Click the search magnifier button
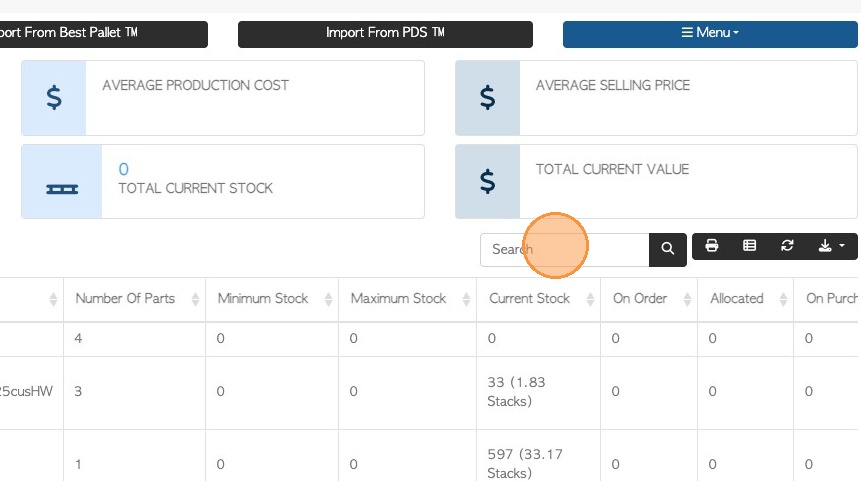This screenshot has width=861, height=481. (x=667, y=249)
